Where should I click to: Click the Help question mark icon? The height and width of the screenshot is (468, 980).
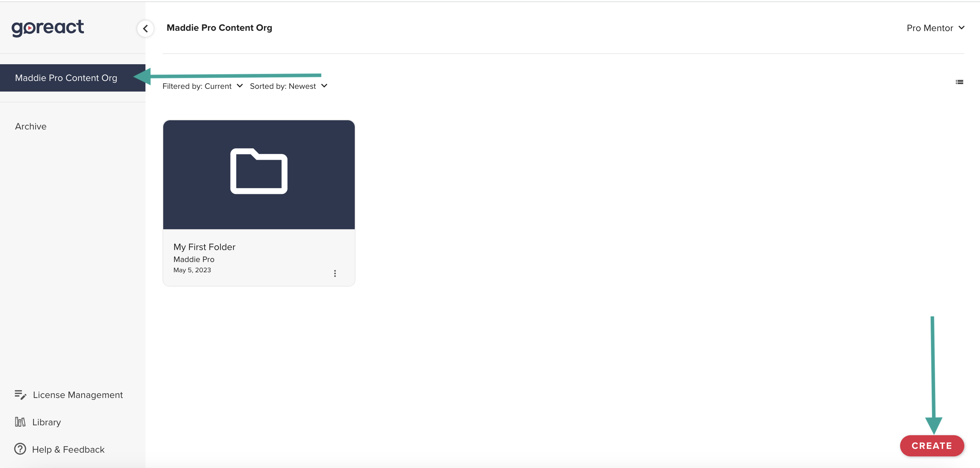(x=20, y=449)
